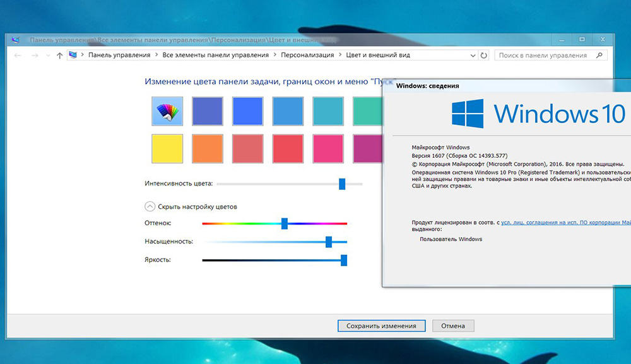
Task: Click the search magnifier icon
Action: [600, 56]
